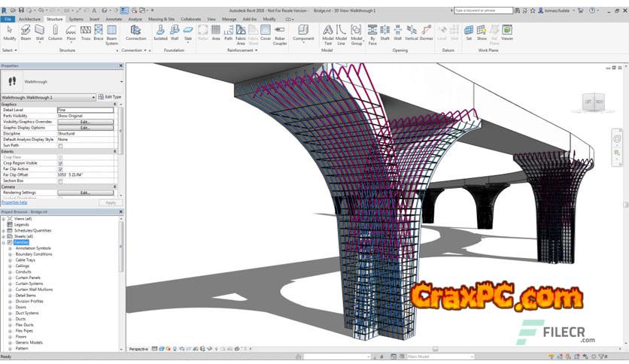The height and width of the screenshot is (364, 629).
Task: Open the Properties help link
Action: coord(14,202)
